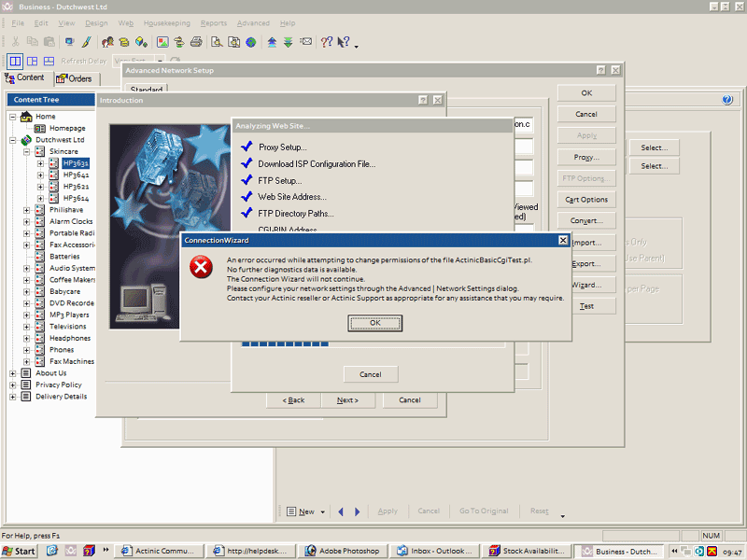Activate the context help cursor icon
The image size is (747, 560).
(x=343, y=42)
